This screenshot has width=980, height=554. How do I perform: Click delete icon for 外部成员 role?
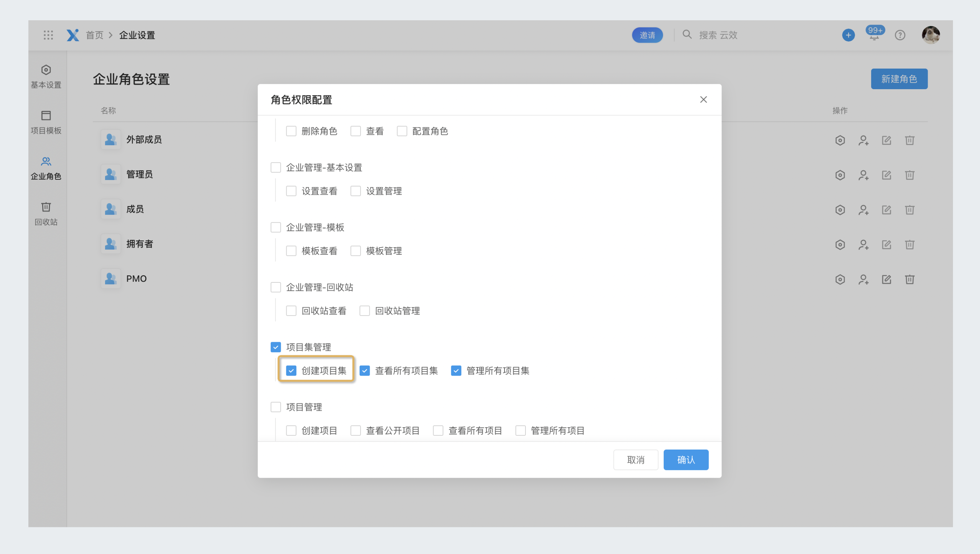point(910,140)
